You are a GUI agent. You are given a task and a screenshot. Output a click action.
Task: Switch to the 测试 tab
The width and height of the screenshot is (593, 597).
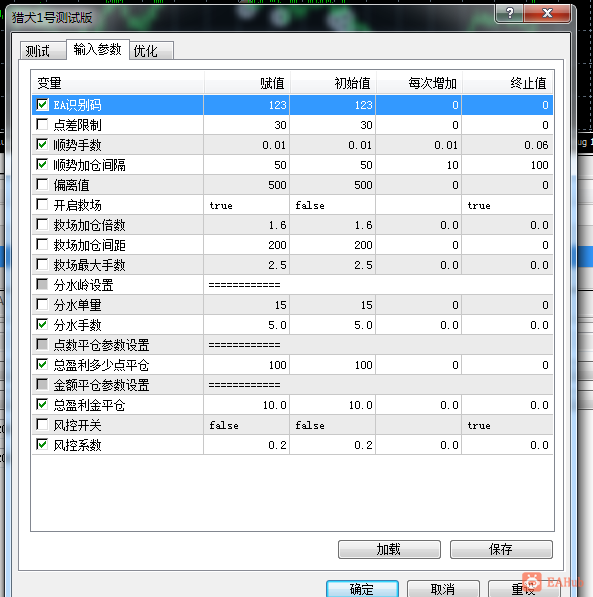[42, 51]
